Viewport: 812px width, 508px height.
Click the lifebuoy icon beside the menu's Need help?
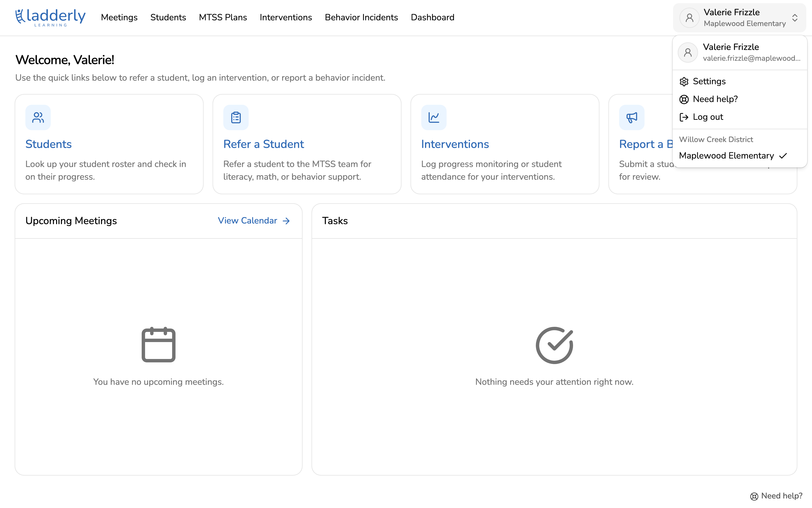[684, 99]
